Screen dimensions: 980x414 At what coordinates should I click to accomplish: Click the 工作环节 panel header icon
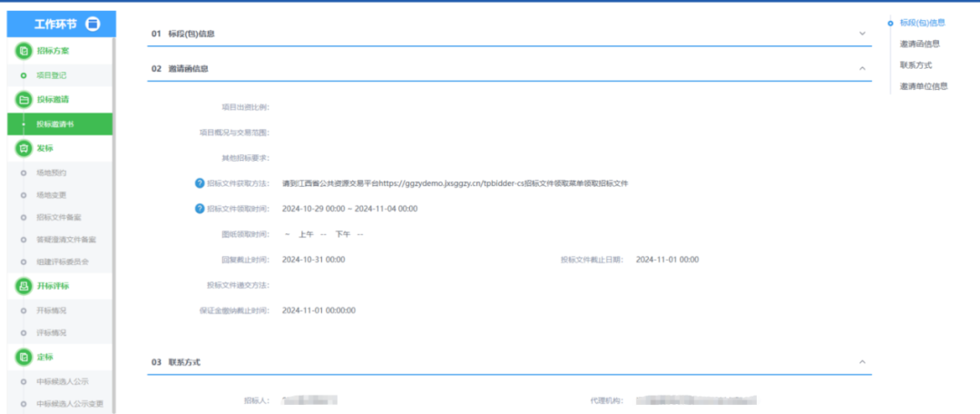(93, 25)
